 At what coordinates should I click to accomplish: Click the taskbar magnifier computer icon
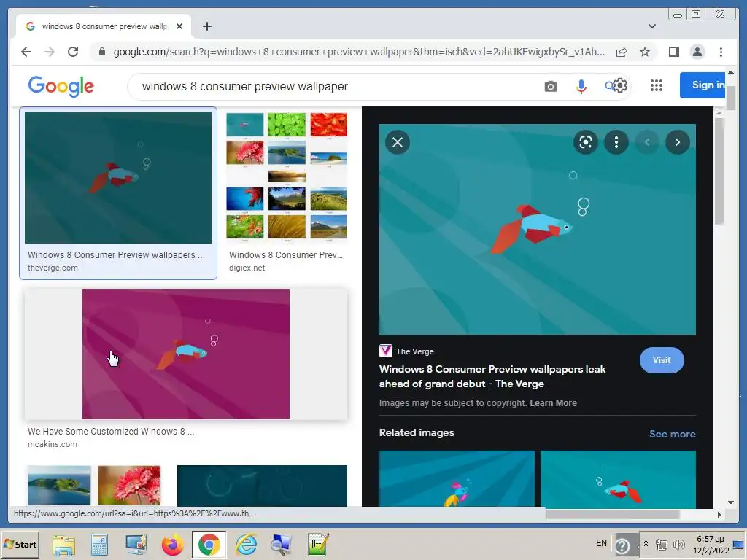coord(281,545)
